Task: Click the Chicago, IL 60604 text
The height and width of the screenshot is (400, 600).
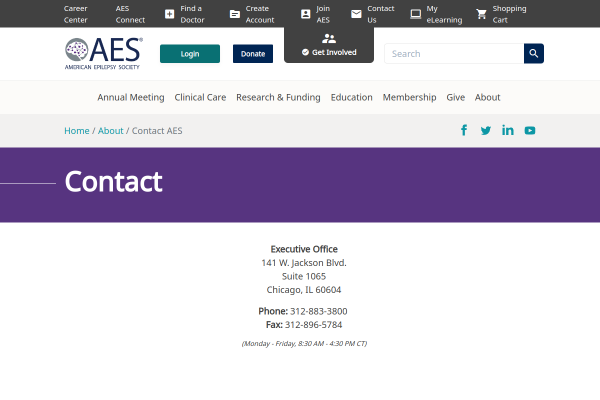Action: pyautogui.click(x=304, y=290)
